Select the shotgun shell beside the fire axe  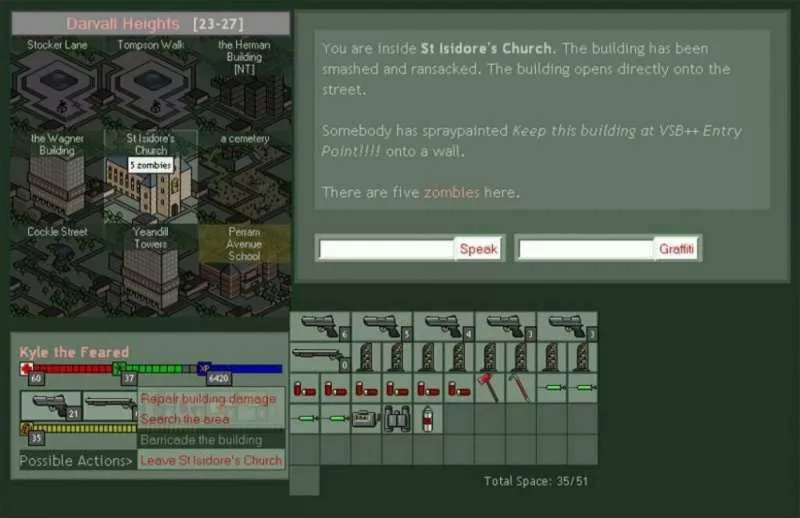(x=459, y=388)
